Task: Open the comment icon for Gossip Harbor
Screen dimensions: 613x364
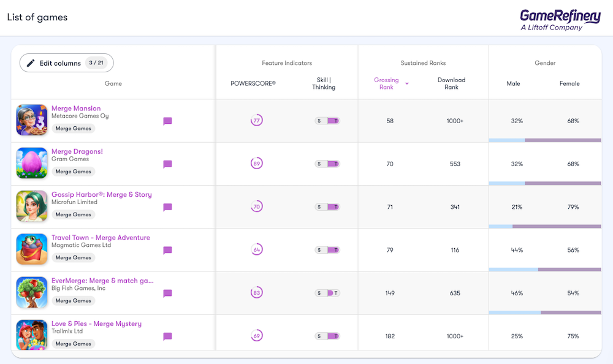Action: (x=167, y=207)
